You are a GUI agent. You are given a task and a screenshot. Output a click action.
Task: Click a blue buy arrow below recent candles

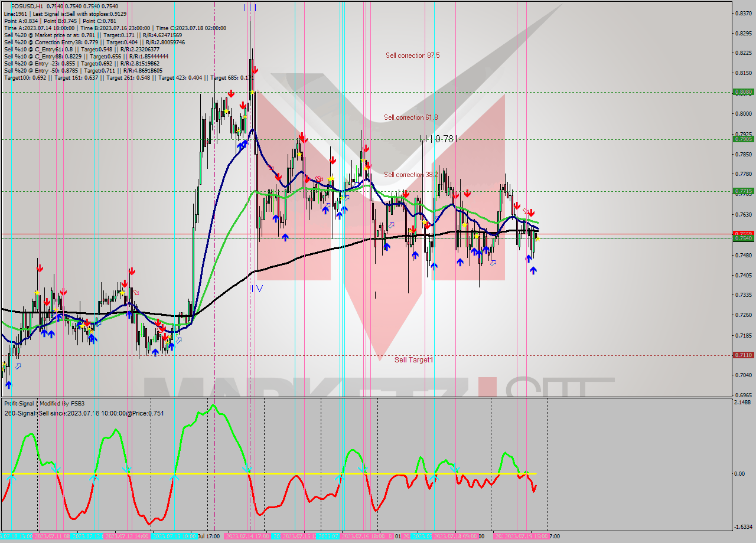pos(533,270)
